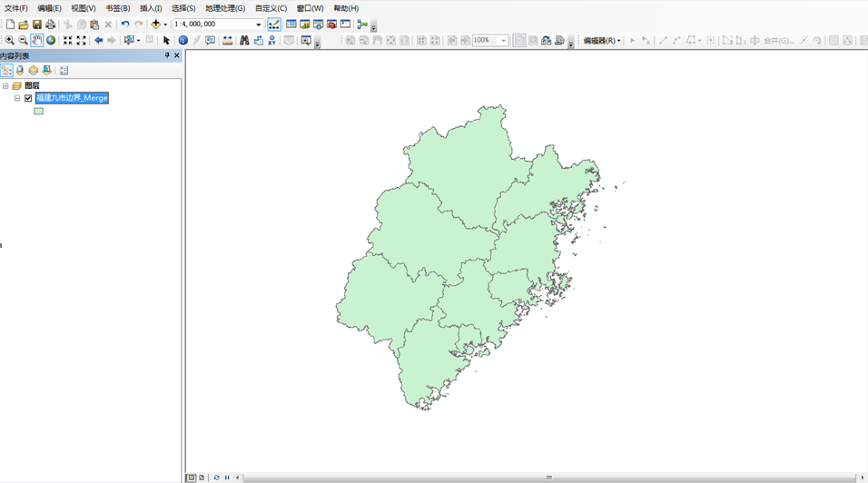Open the ArcToolbox window

point(331,25)
